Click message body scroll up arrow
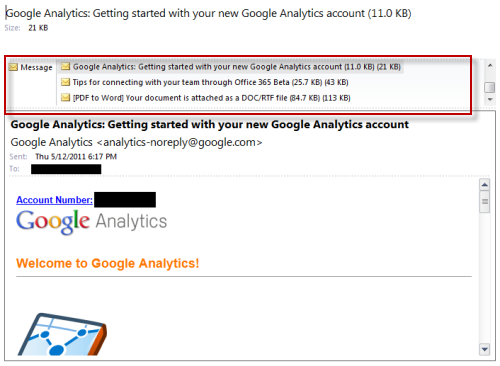The image size is (500, 366). 485,185
